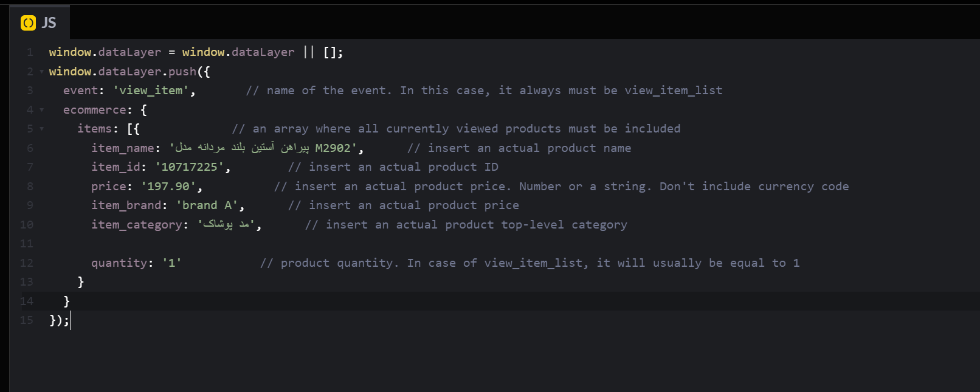
Task: Click the quantity value '1'
Action: tap(171, 263)
